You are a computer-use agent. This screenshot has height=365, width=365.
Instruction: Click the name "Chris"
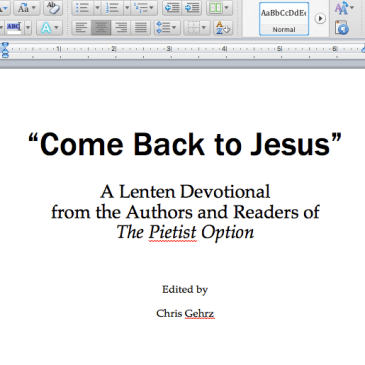tap(169, 313)
